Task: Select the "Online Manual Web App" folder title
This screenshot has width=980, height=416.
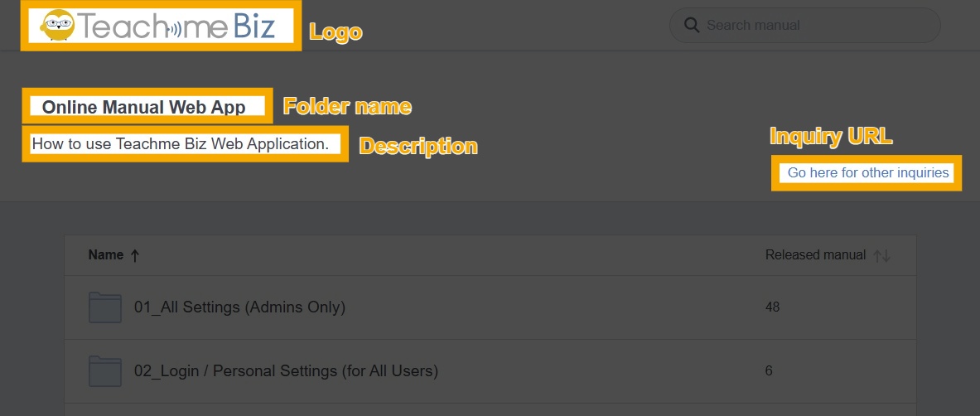Action: tap(144, 107)
